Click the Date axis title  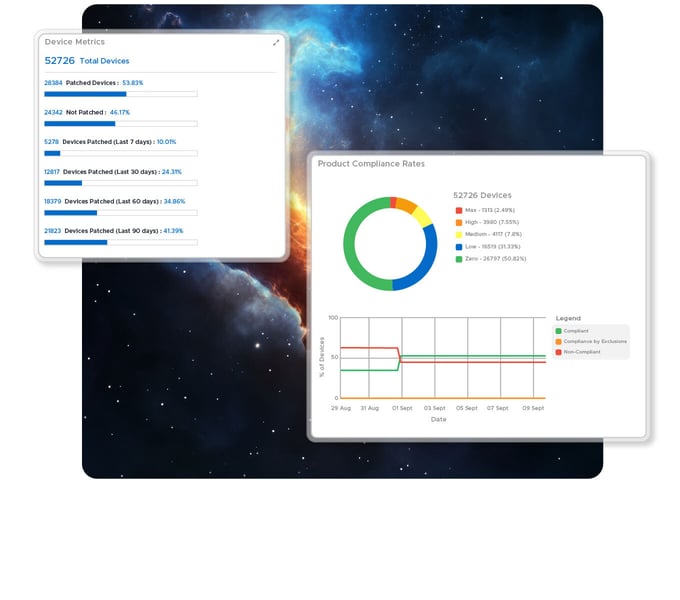[438, 420]
